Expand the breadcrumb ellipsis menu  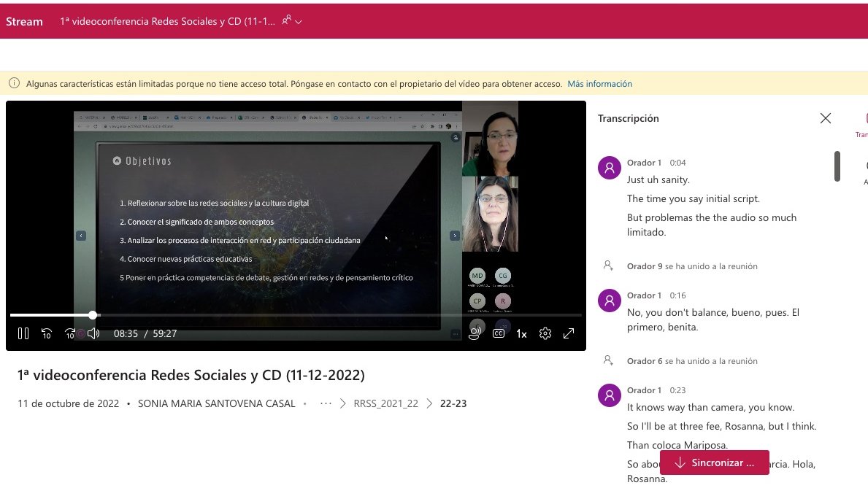click(x=326, y=403)
